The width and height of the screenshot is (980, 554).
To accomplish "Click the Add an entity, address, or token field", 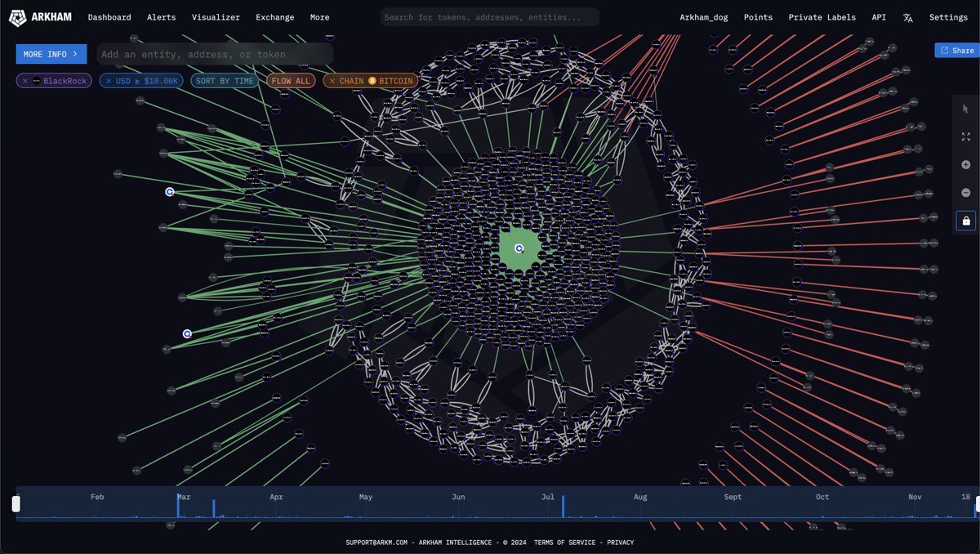I will [x=215, y=54].
